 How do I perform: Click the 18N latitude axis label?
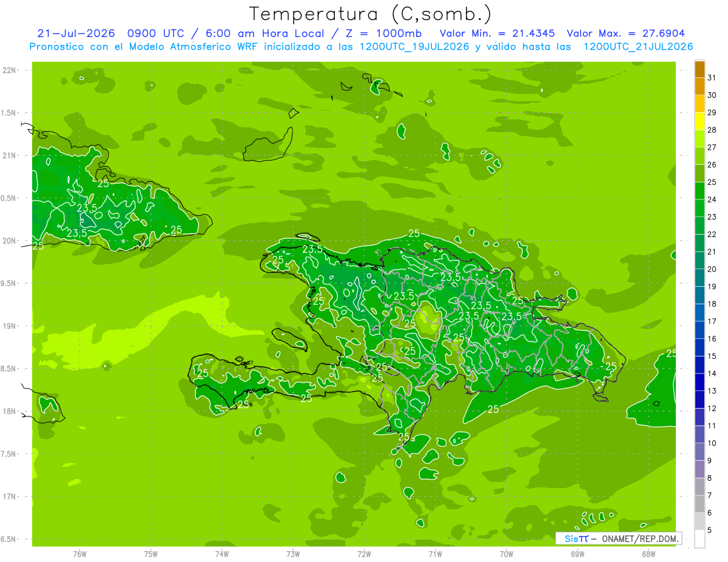click(x=10, y=412)
